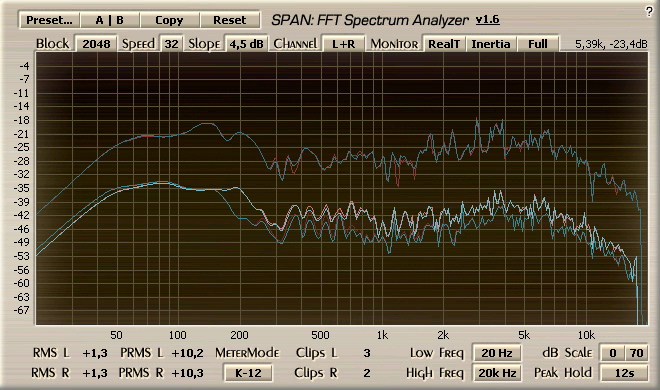Click cursor readout 5,39k, -23,4dB
660x390 pixels.
(x=611, y=44)
